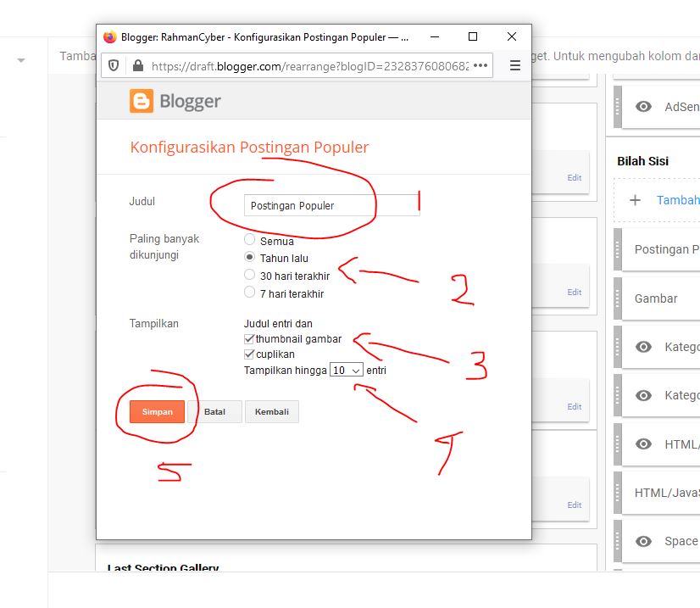700x608 pixels.
Task: Open the Tampilkan hingga entri count dropdown
Action: [x=347, y=370]
